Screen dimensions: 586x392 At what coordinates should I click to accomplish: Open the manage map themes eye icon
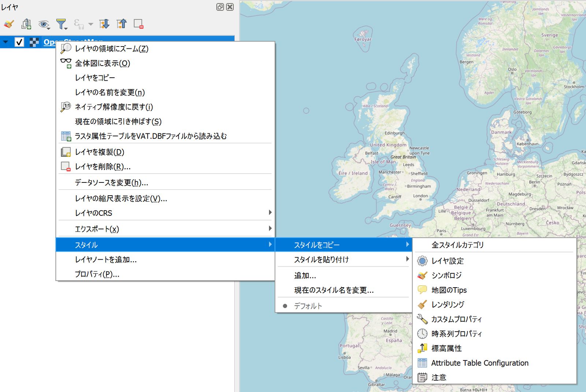point(44,24)
